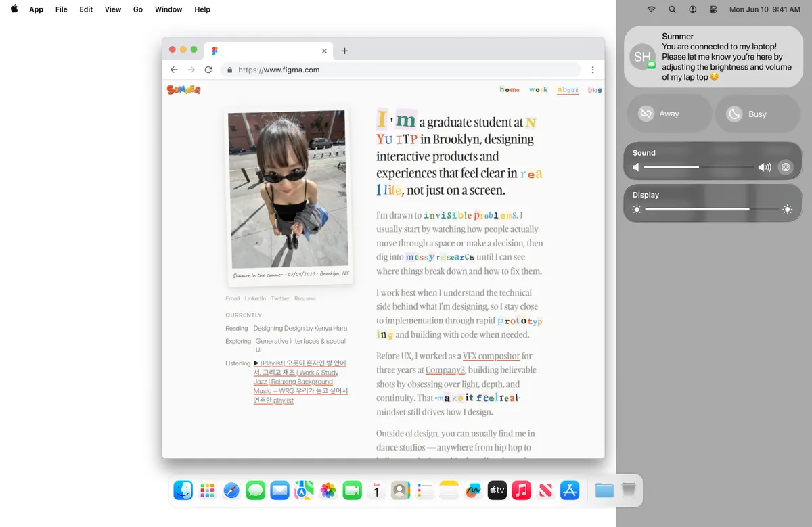Image resolution: width=812 pixels, height=527 pixels.
Task: Open the View menu
Action: [113, 9]
